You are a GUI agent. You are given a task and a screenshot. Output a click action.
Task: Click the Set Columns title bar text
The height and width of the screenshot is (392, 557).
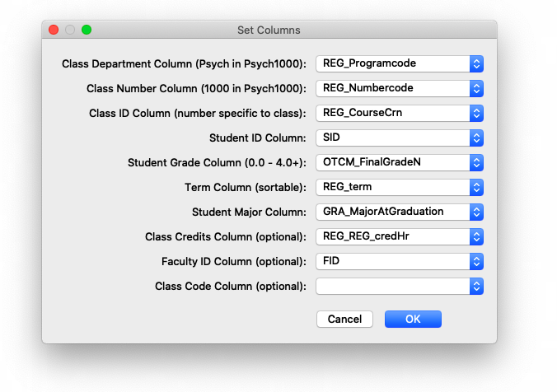(x=269, y=30)
